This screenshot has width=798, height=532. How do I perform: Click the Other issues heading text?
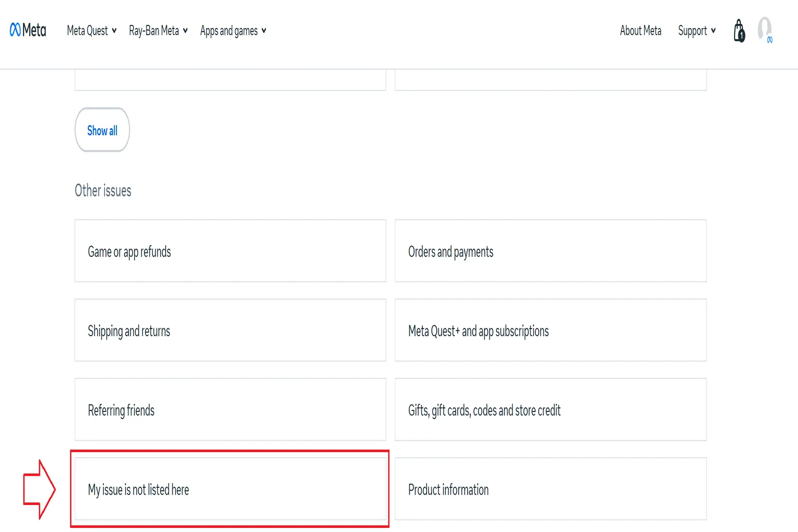[103, 190]
